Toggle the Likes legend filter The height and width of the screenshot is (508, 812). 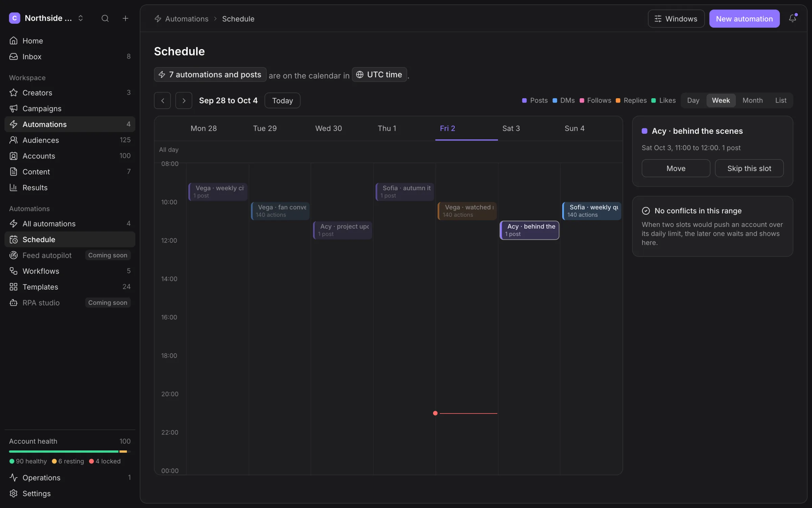(663, 100)
